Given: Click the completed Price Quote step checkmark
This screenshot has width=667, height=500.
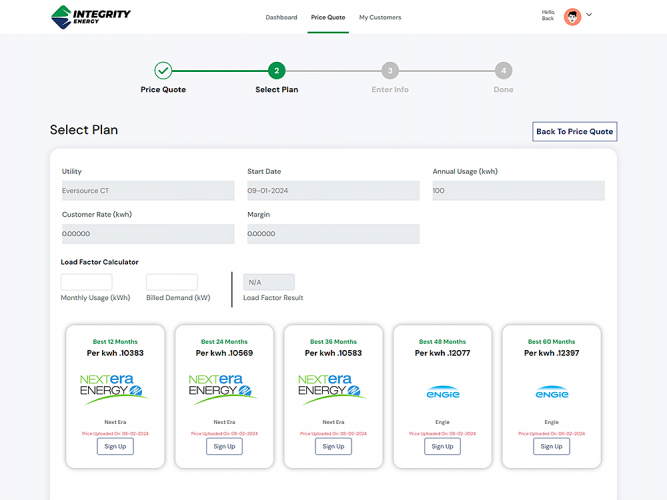Looking at the screenshot, I should pyautogui.click(x=163, y=71).
